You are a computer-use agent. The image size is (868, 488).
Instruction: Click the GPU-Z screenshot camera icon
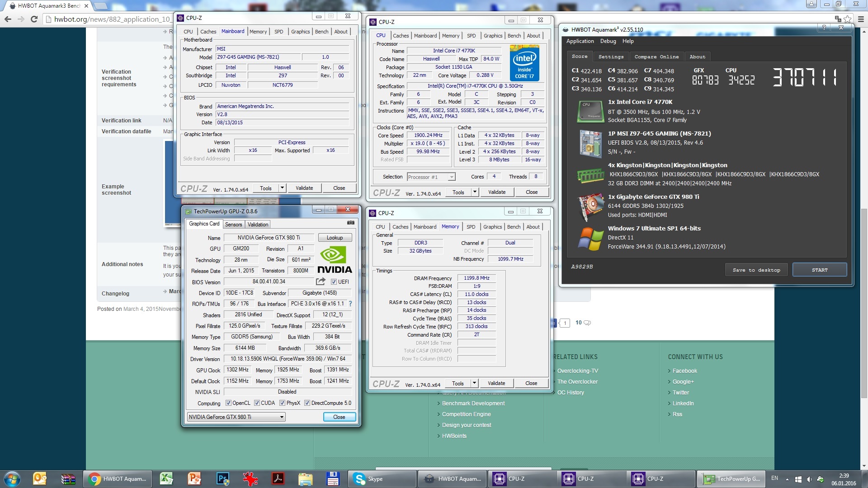(350, 223)
